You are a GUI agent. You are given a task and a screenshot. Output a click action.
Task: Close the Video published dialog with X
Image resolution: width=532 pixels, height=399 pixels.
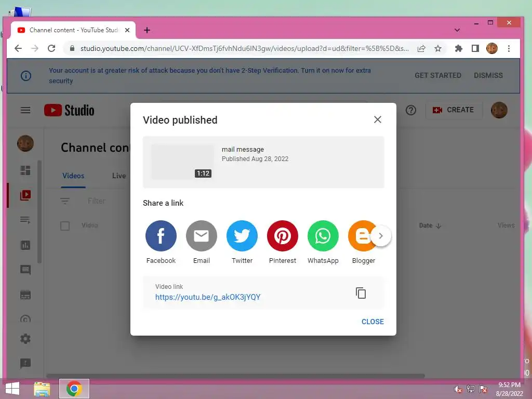coord(378,119)
